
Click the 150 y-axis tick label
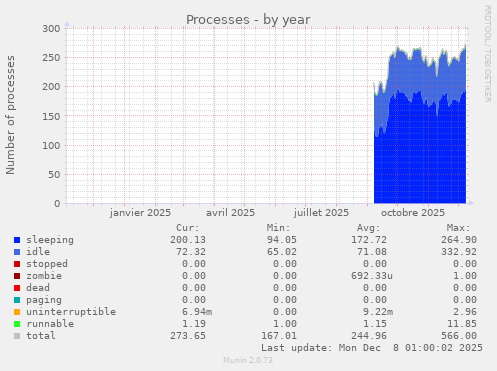[x=51, y=116]
